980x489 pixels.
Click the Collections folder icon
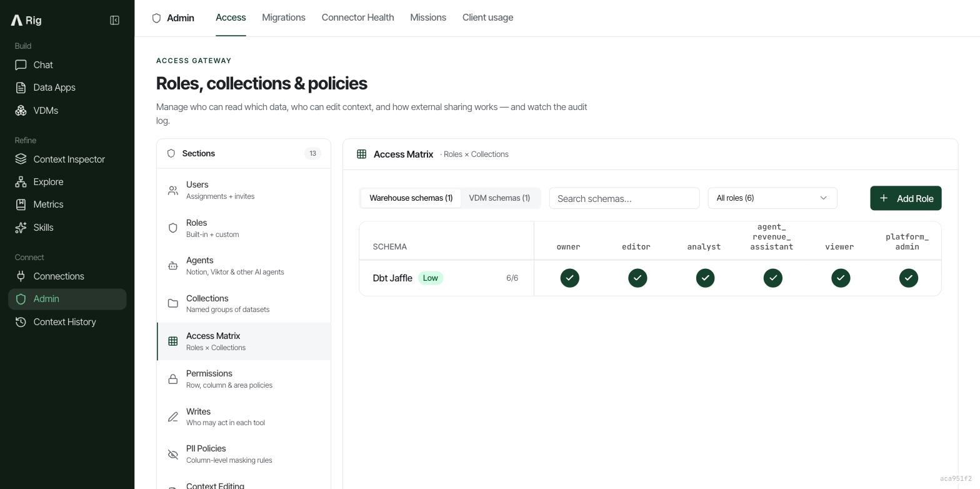tap(173, 303)
